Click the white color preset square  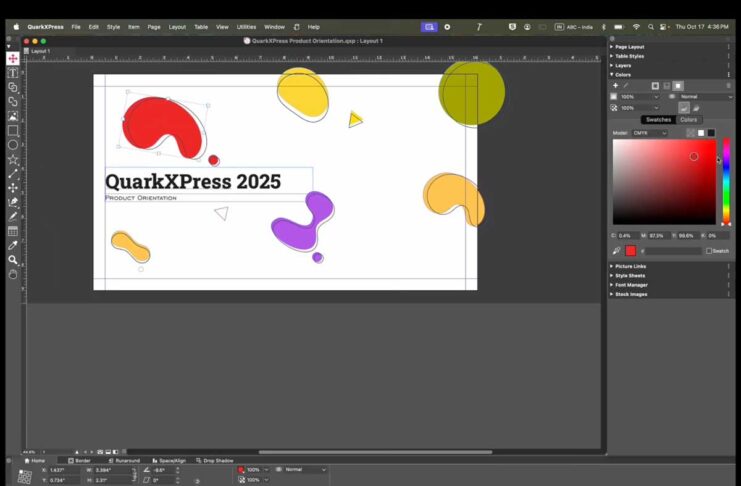701,133
